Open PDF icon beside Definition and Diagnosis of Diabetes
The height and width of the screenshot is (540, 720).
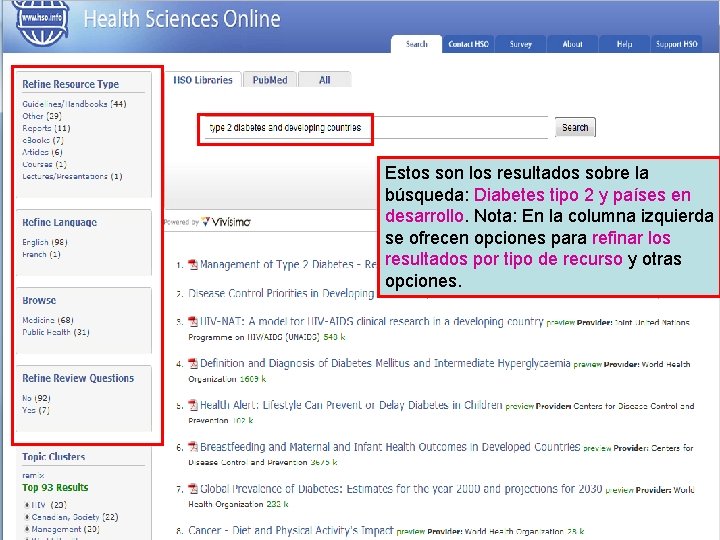193,364
